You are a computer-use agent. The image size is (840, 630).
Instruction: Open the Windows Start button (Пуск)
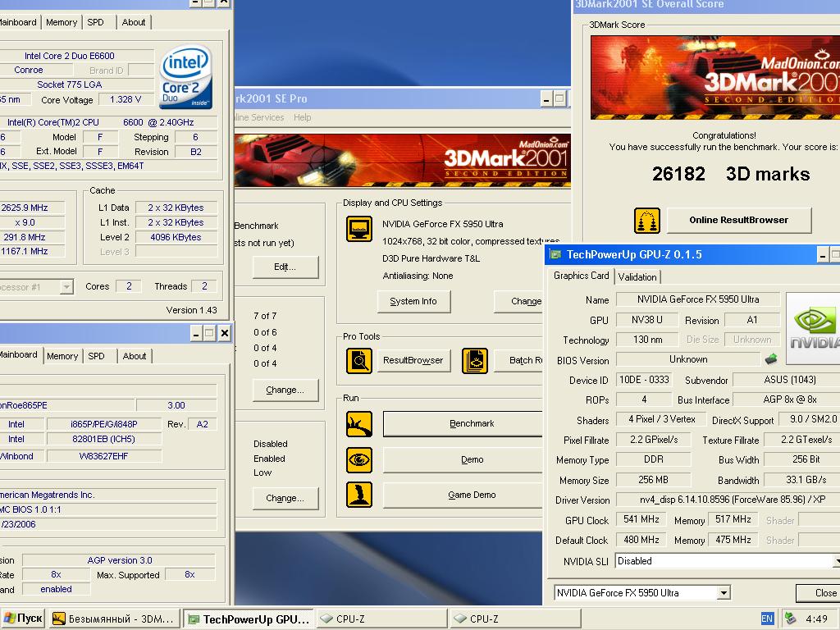pos(22,619)
